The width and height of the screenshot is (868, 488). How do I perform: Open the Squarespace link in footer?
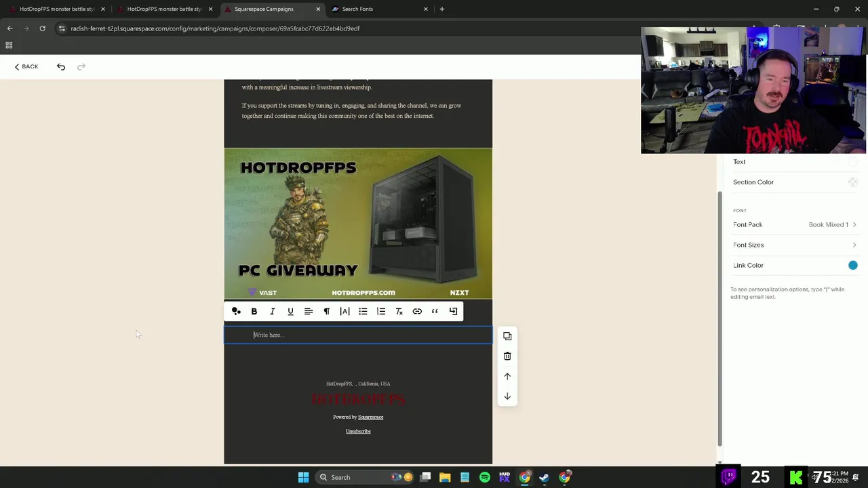point(370,417)
